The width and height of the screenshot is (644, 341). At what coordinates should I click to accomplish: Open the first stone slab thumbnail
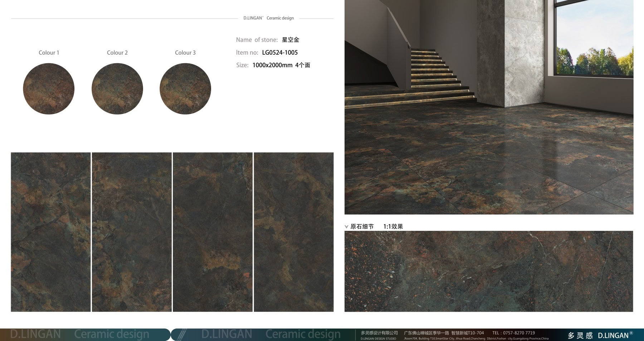click(51, 232)
